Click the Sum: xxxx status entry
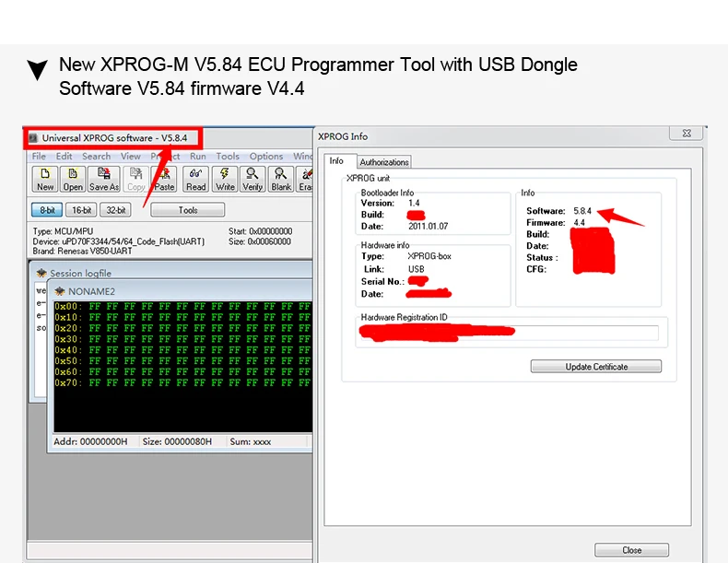Viewport: 728px width, 563px height. (x=251, y=441)
